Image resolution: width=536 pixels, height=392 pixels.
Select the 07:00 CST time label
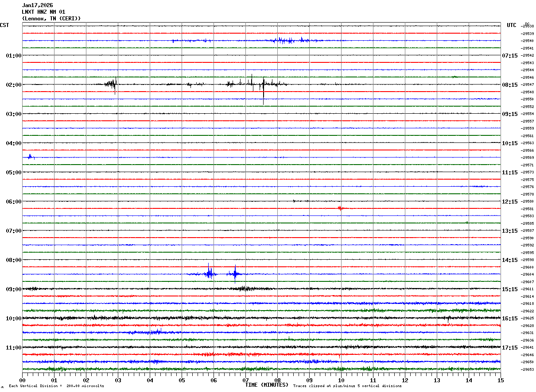[14, 231]
